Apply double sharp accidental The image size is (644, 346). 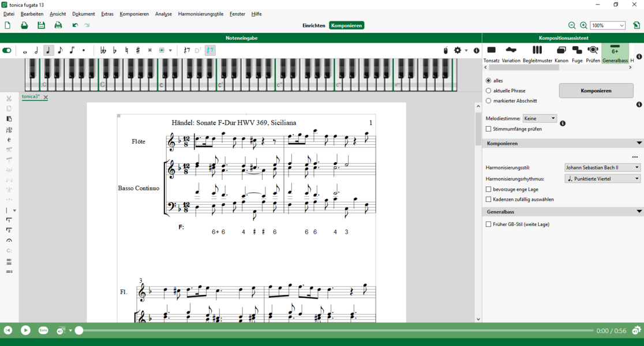150,51
